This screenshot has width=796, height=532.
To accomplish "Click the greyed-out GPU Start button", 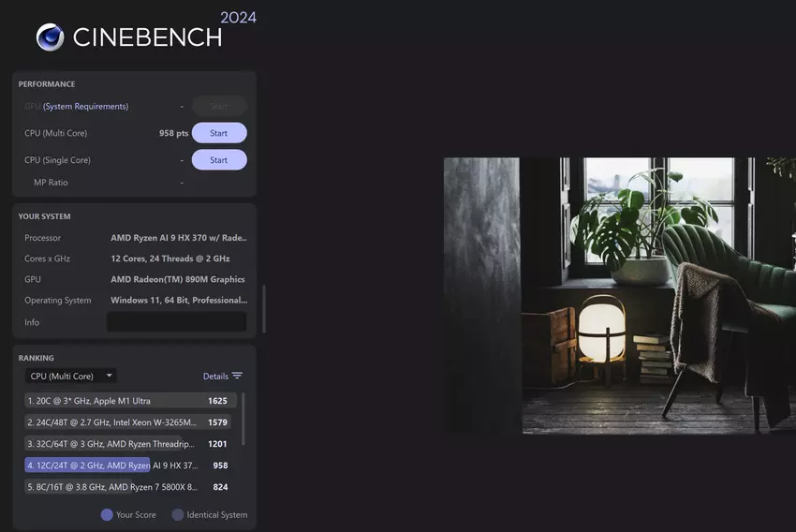I will (219, 106).
